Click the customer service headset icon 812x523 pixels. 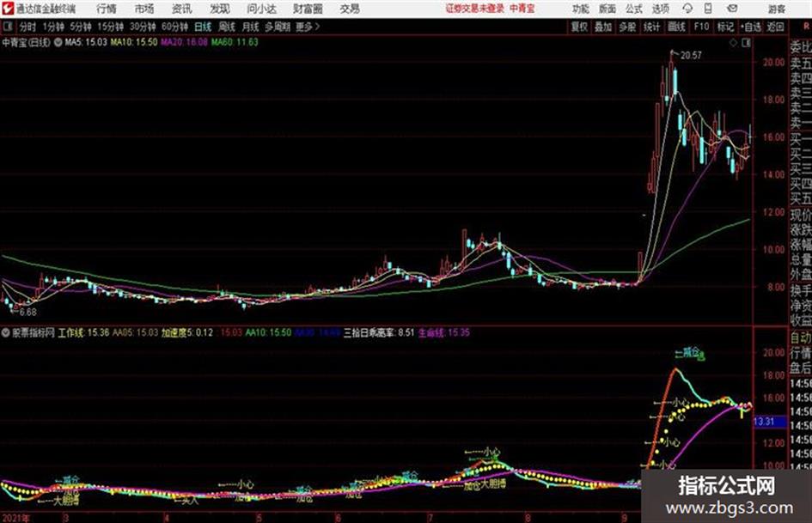[687, 9]
